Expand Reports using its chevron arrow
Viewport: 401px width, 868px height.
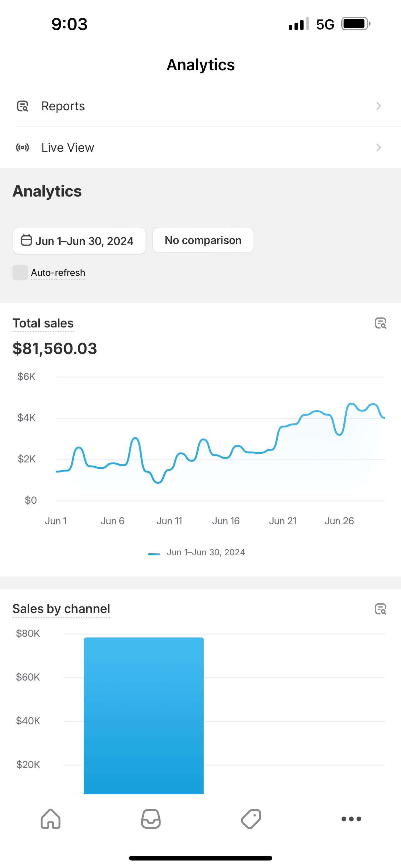coord(379,106)
